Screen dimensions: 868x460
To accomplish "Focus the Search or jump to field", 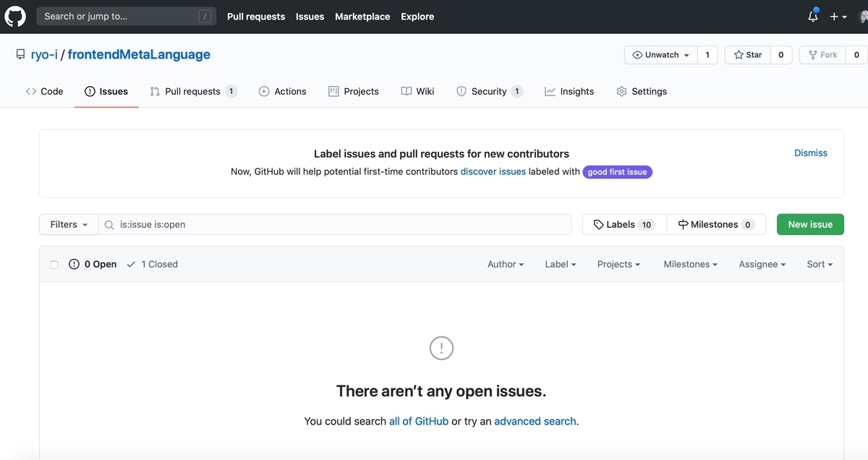I will 126,16.
